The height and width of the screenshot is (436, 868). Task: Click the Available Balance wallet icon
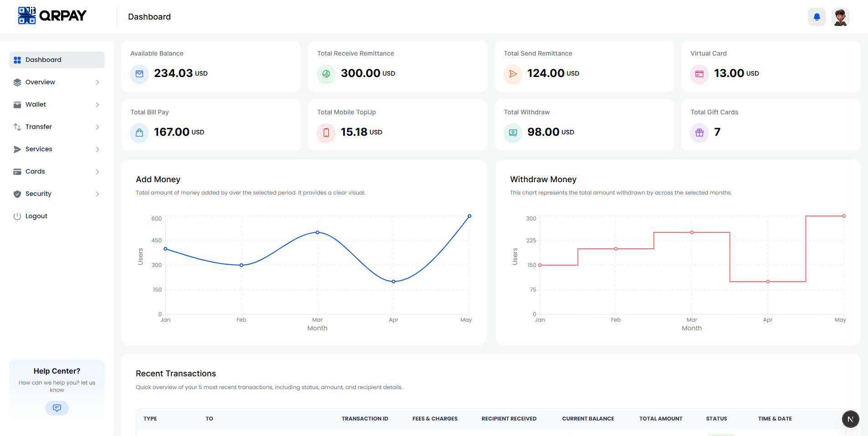coord(139,74)
